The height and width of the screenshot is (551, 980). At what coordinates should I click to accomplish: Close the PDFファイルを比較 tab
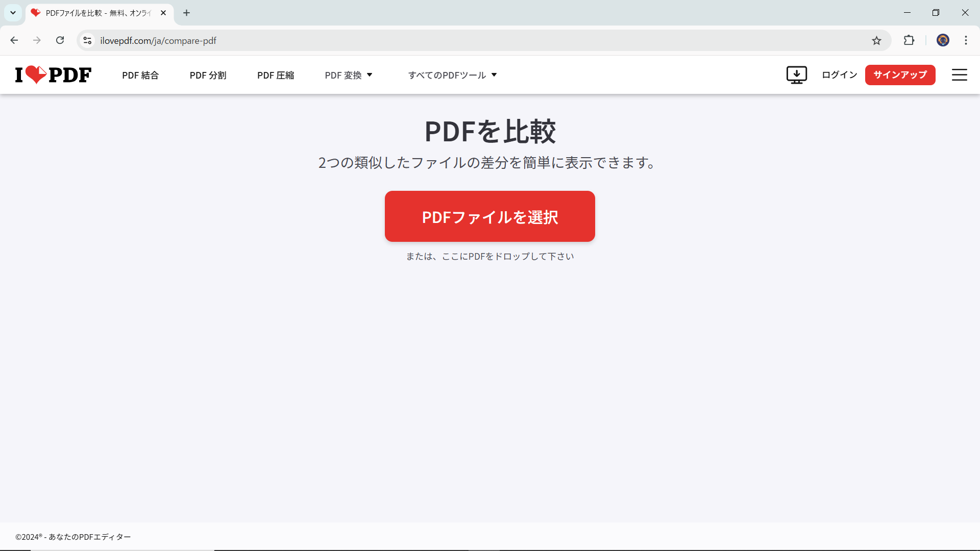point(163,13)
